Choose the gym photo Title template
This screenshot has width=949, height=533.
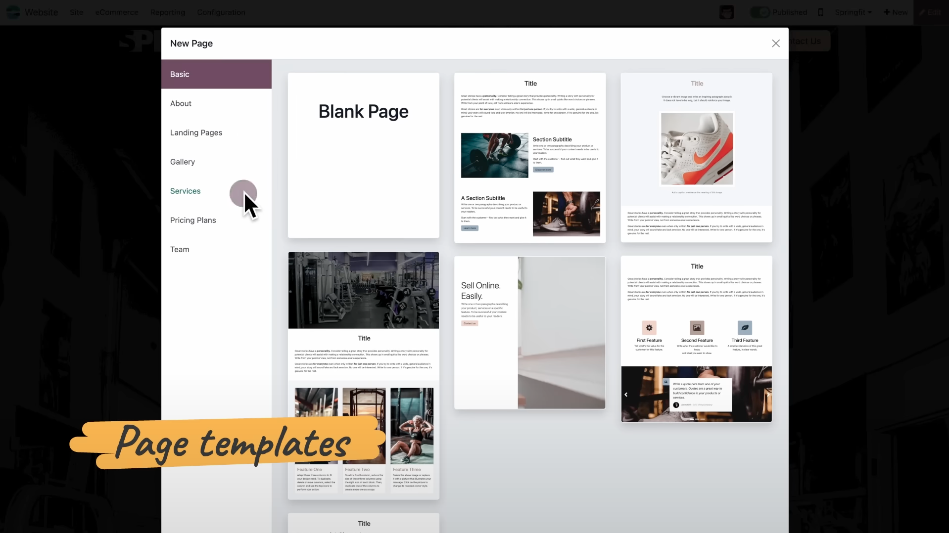363,375
